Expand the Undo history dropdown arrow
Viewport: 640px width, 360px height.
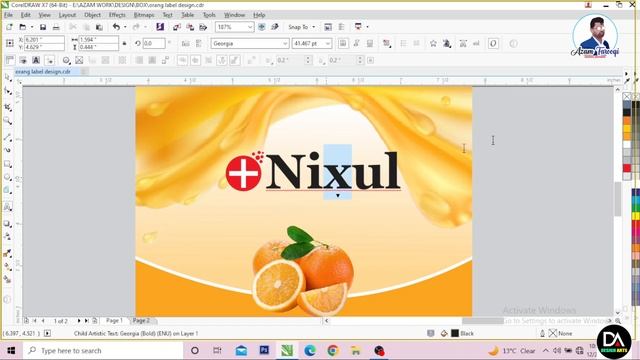[x=125, y=27]
